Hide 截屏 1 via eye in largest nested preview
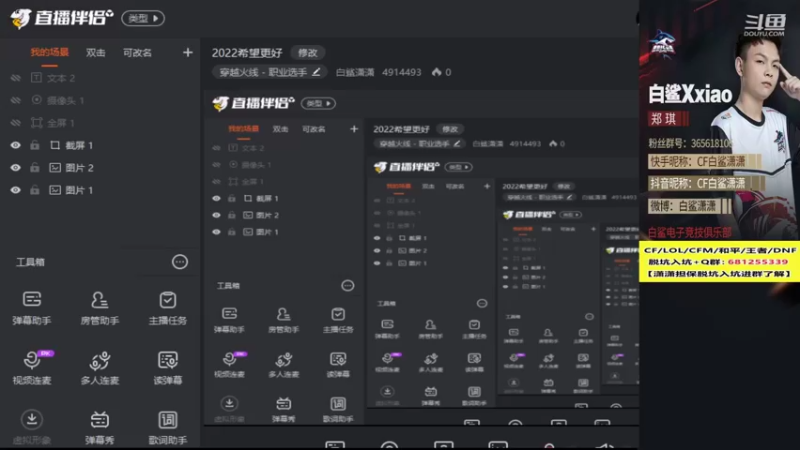800x450 pixels. tap(216, 198)
